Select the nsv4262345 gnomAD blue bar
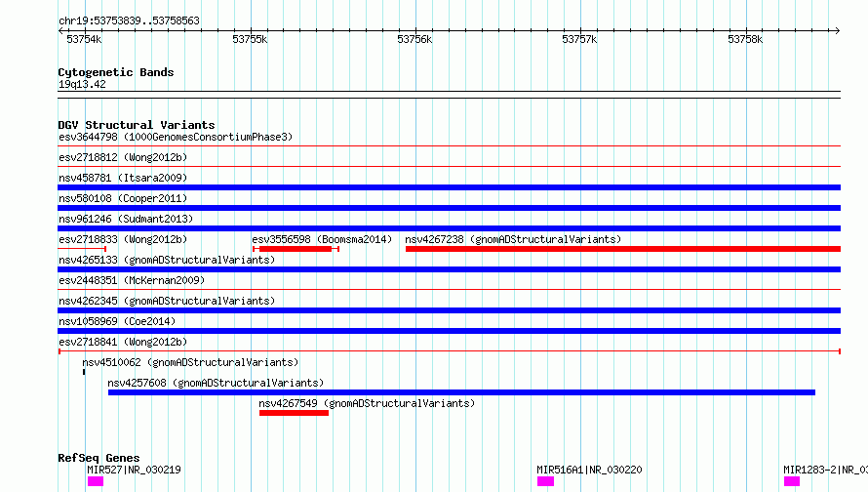 [x=449, y=310]
